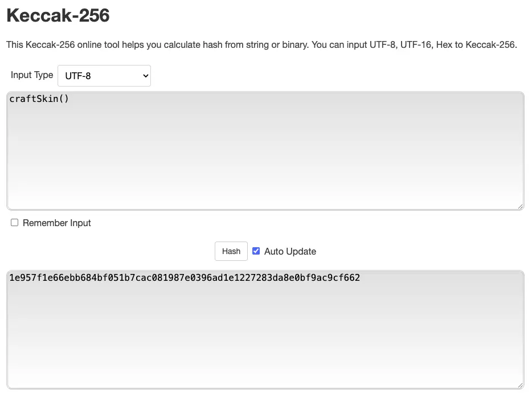Viewport: 532px width, 397px height.
Task: Open the Input Type dropdown
Action: coord(104,76)
